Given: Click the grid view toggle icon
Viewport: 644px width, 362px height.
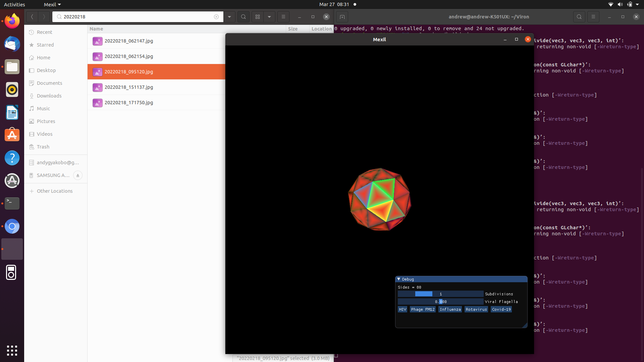Looking at the screenshot, I should (x=258, y=17).
